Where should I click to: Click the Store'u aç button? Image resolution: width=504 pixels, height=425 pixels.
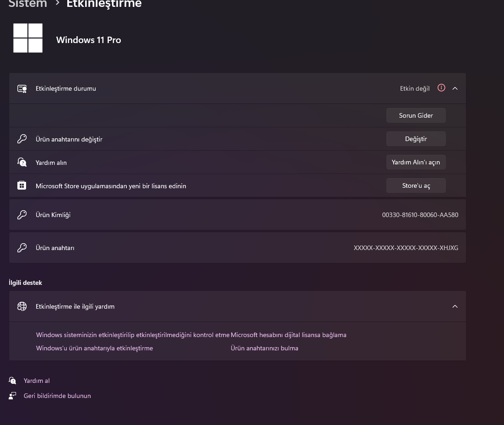click(x=416, y=185)
